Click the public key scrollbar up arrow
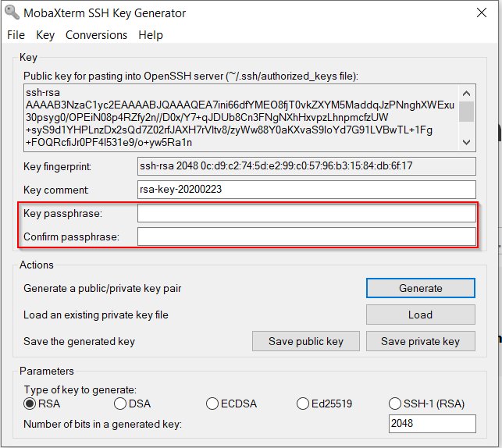 point(466,94)
